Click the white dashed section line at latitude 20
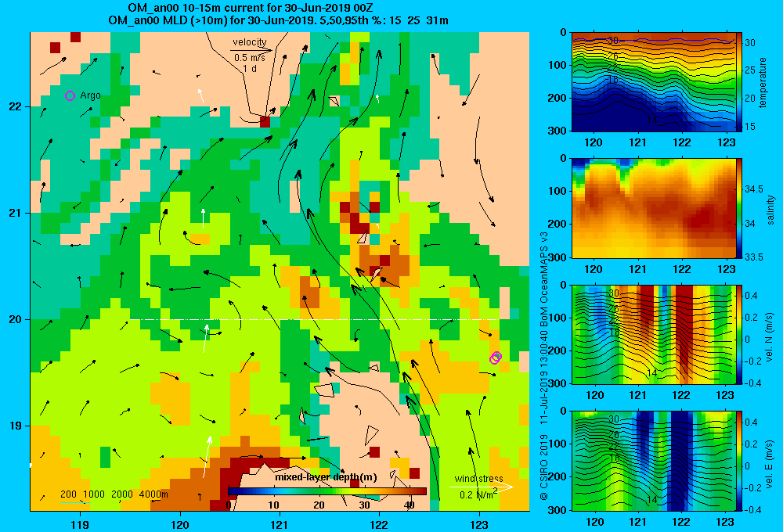The width and height of the screenshot is (783, 532). click(314, 319)
